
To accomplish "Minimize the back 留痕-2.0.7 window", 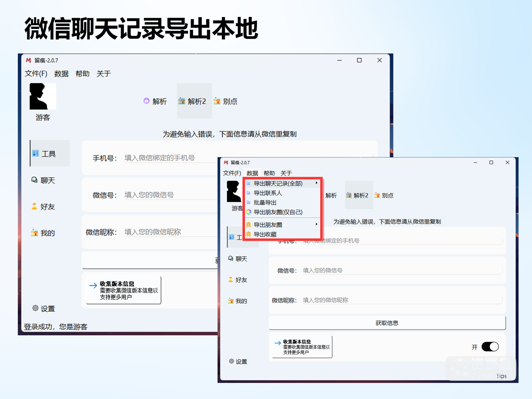I will point(340,60).
